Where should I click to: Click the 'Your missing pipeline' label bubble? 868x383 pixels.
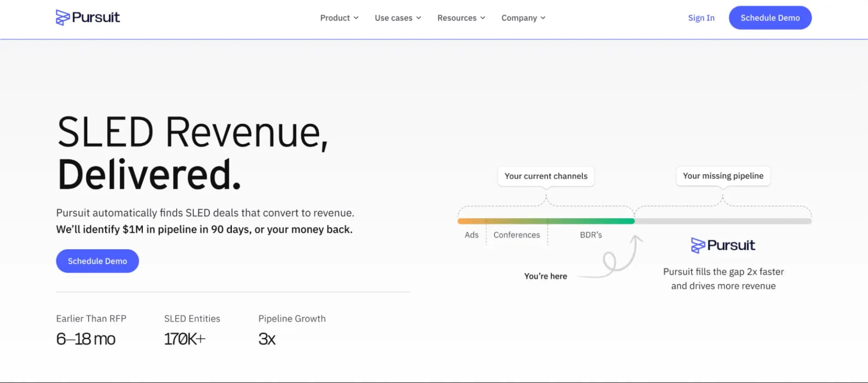click(x=723, y=176)
